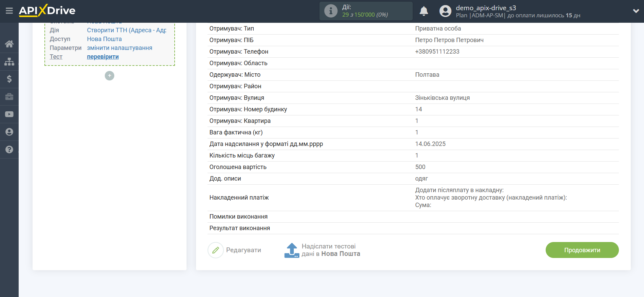This screenshot has height=297, width=644.
Task: Click the city value Полтава
Action: pos(427,75)
